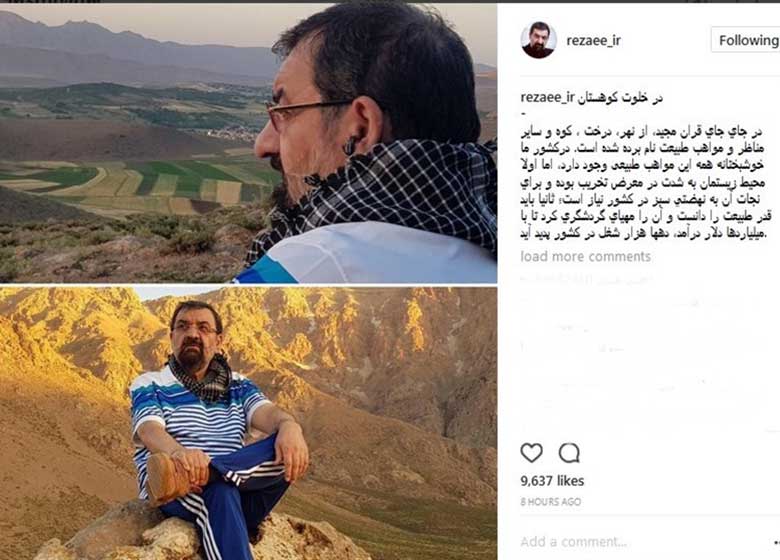Like the post with the heart icon
The height and width of the screenshot is (560, 780).
[x=531, y=453]
